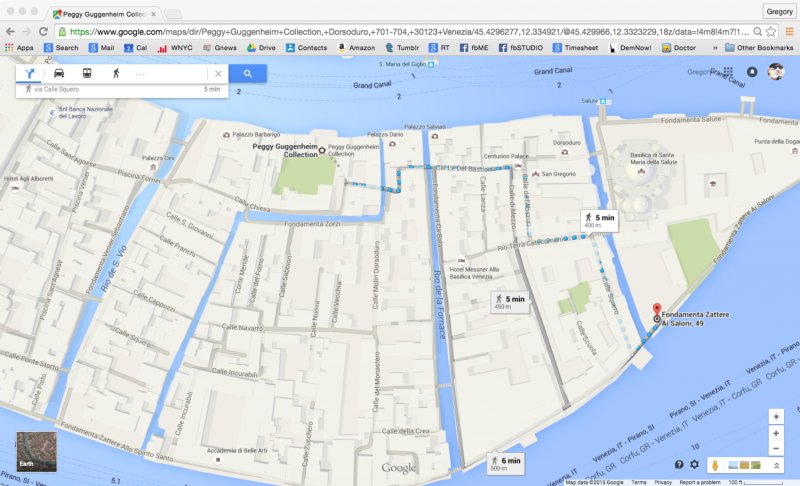Open a new tab with the tab button
Viewport: 800px width, 486px height.
173,14
